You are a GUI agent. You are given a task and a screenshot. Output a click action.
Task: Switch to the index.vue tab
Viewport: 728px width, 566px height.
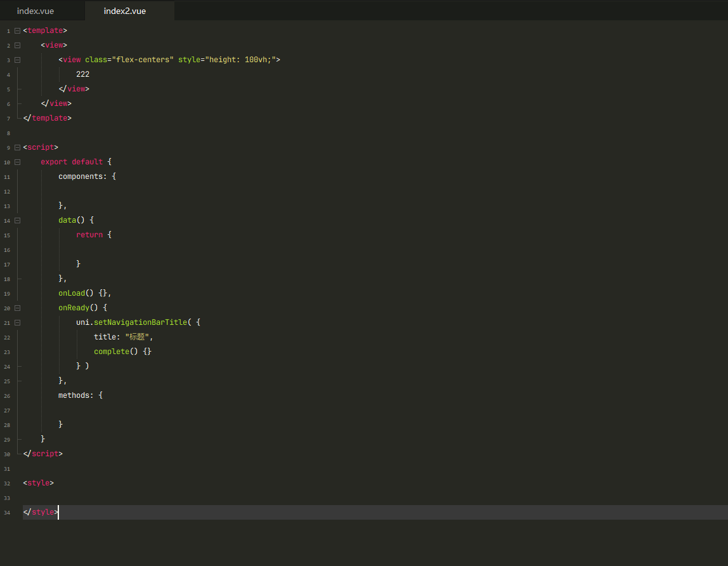[36, 11]
